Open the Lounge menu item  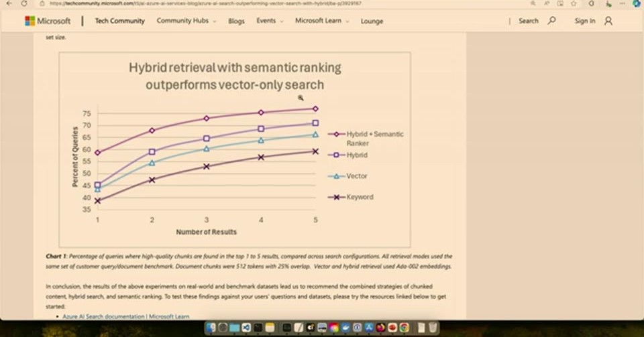point(372,21)
